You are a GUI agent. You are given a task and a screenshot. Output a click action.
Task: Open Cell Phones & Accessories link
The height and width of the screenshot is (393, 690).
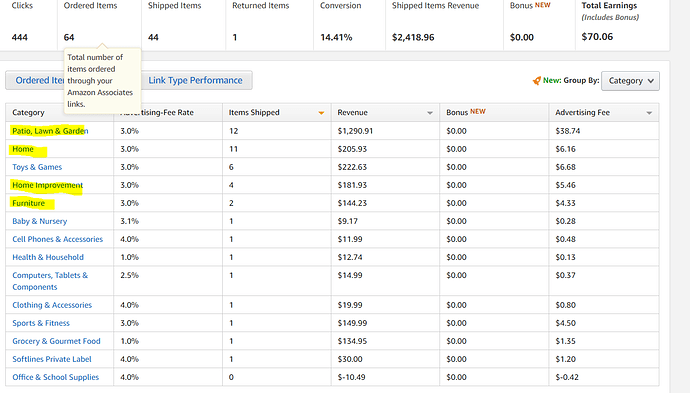tap(58, 239)
